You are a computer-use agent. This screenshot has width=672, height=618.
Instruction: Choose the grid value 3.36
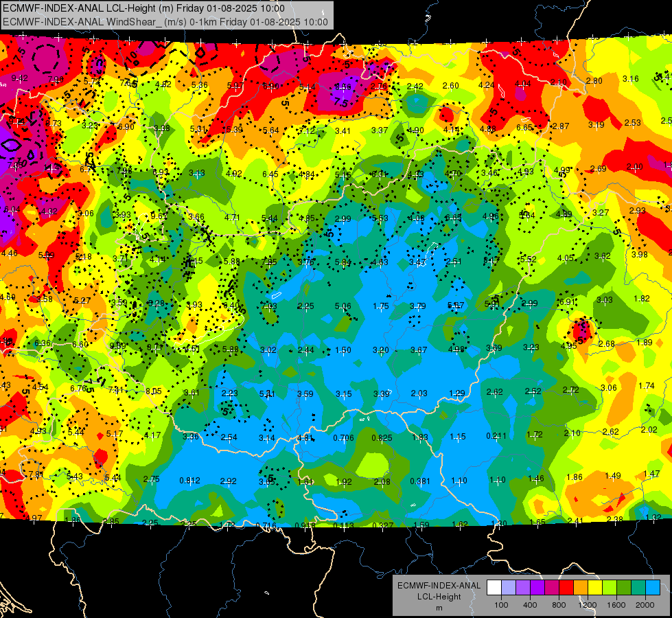[x=191, y=437]
